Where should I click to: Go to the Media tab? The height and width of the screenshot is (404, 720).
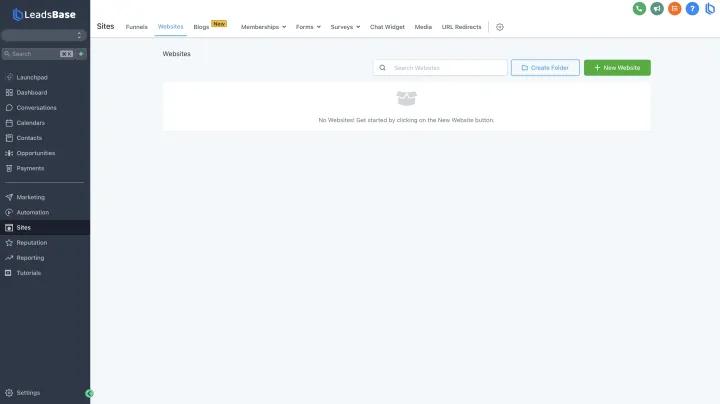tap(423, 27)
